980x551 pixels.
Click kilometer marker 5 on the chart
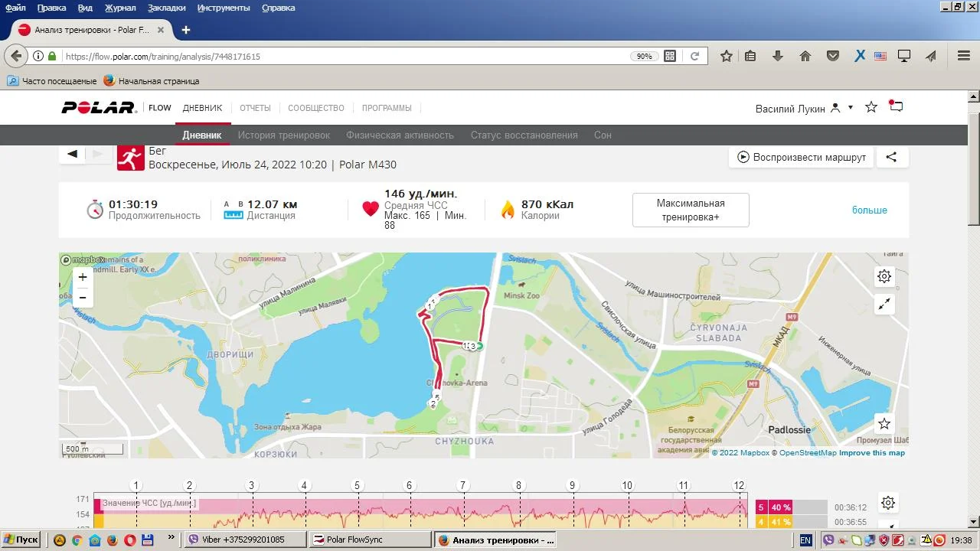(357, 485)
